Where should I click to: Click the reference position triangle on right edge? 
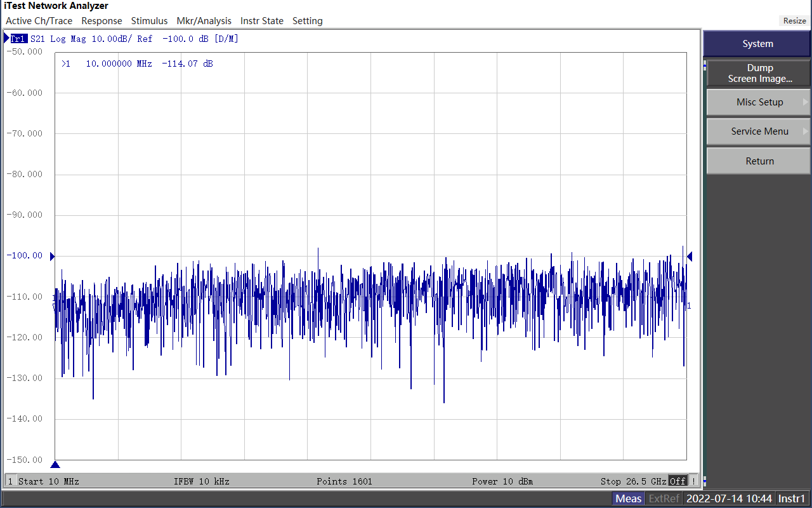click(x=690, y=257)
